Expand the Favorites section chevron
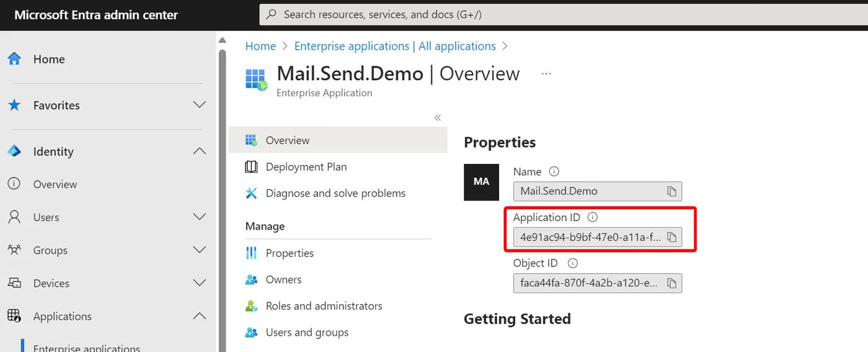The image size is (868, 352). (200, 105)
